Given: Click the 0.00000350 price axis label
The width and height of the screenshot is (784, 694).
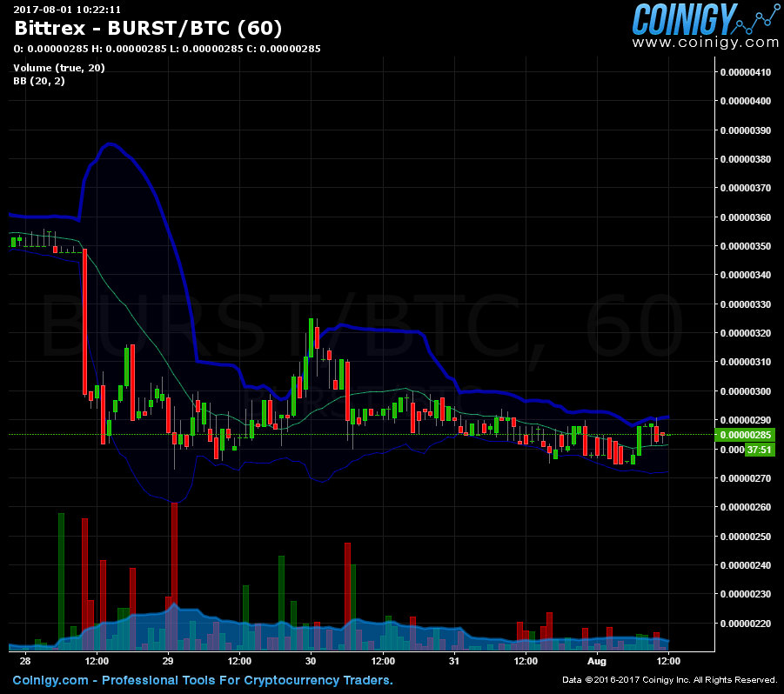Looking at the screenshot, I should point(746,246).
